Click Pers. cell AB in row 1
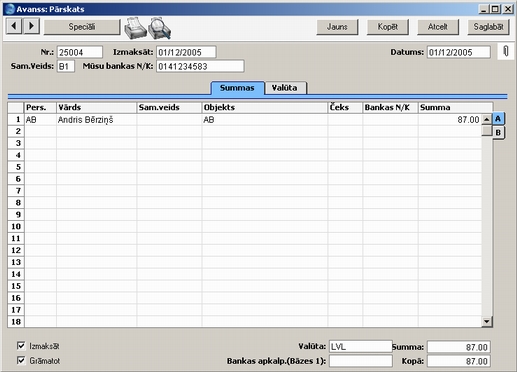Screen dimensions: 517x372 40,119
